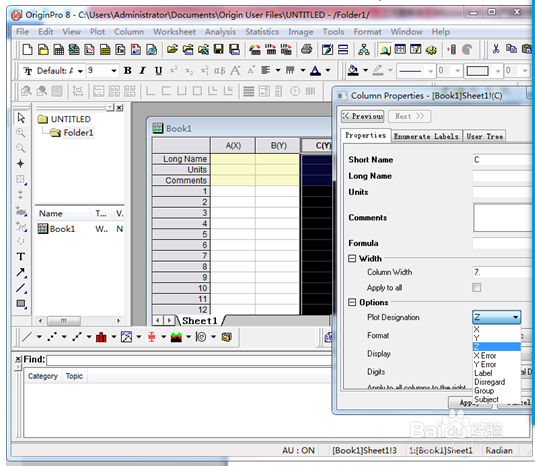Collapse the Width section
The width and height of the screenshot is (535, 466).
[352, 258]
